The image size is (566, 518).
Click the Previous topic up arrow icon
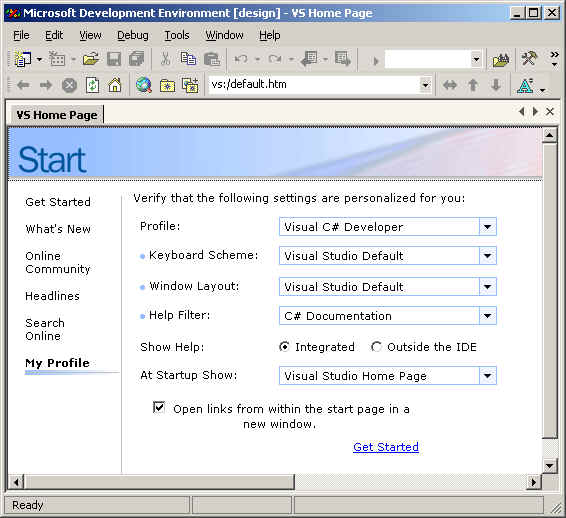pos(473,85)
